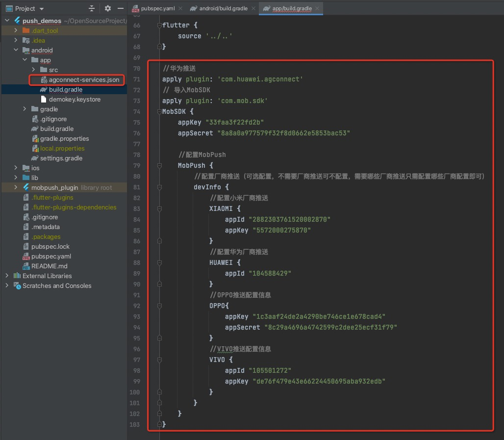504x440 pixels.
Task: Select agconnect-services.json file
Action: tap(83, 79)
